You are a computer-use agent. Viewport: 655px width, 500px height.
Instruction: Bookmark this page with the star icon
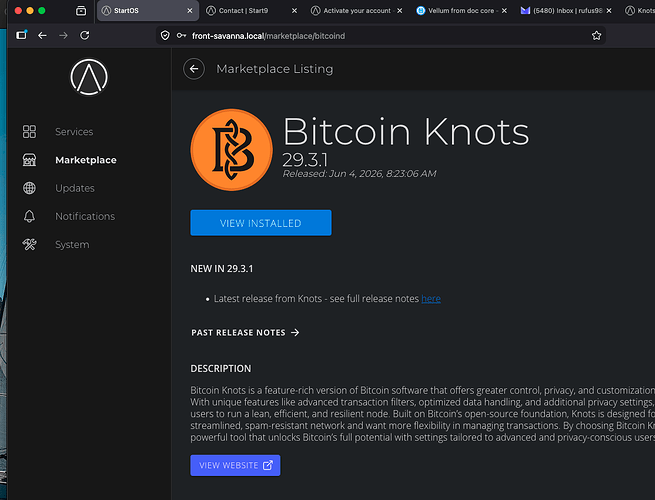(x=597, y=36)
